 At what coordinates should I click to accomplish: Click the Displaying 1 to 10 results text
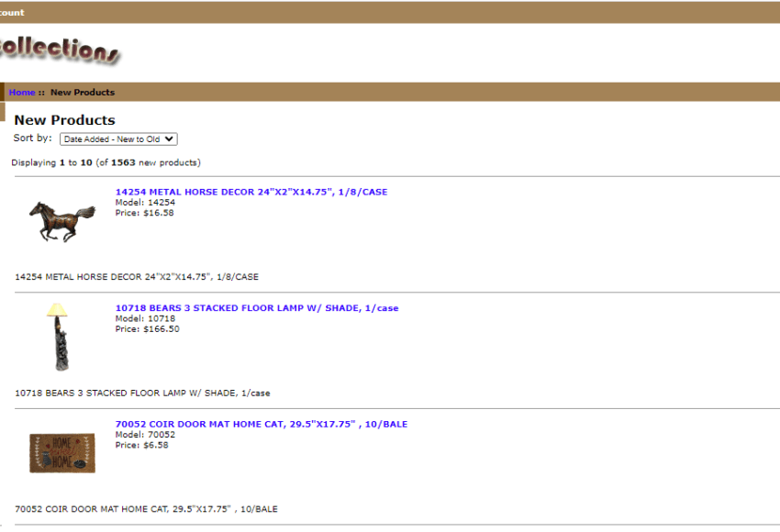106,162
